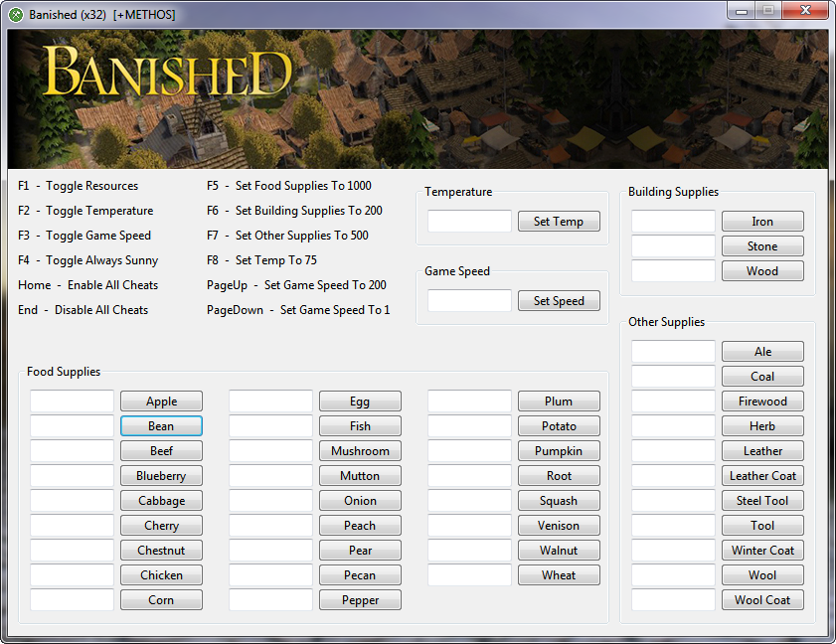Click the Iron supply button
836x644 pixels.
[x=762, y=222]
